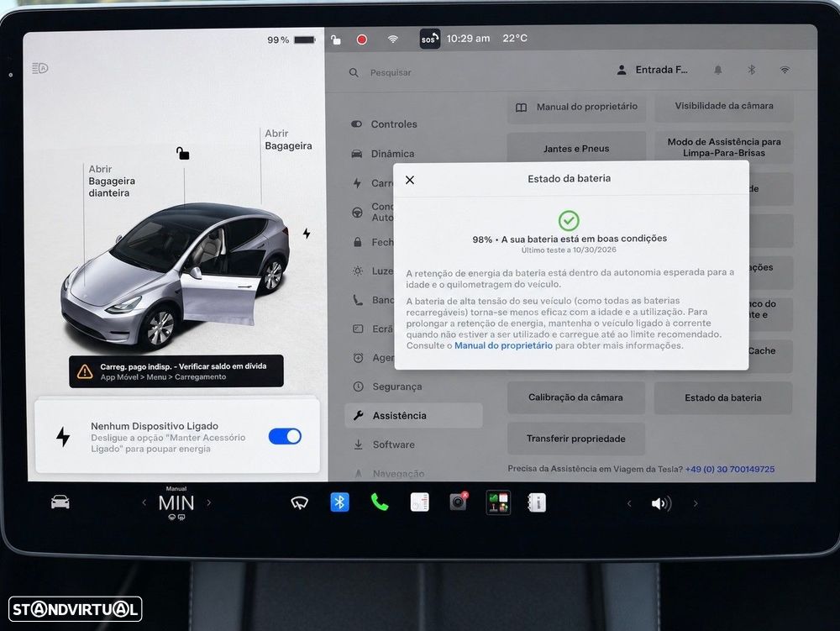Open the Toybox arcade app icon
The height and width of the screenshot is (631, 840).
498,503
